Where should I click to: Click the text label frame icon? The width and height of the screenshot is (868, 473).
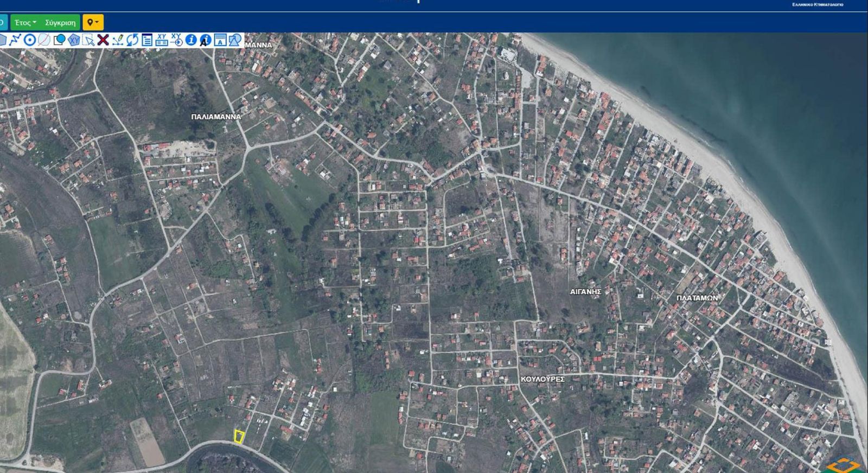[x=220, y=40]
